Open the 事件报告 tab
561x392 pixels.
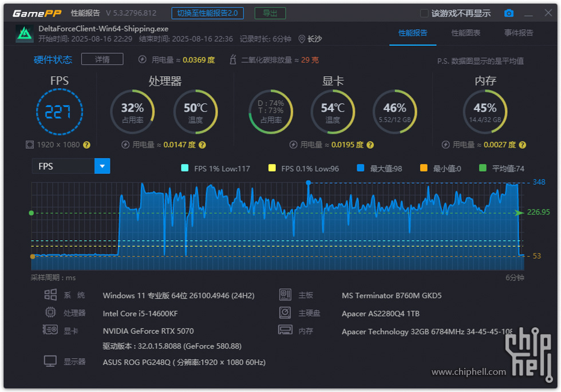point(519,33)
